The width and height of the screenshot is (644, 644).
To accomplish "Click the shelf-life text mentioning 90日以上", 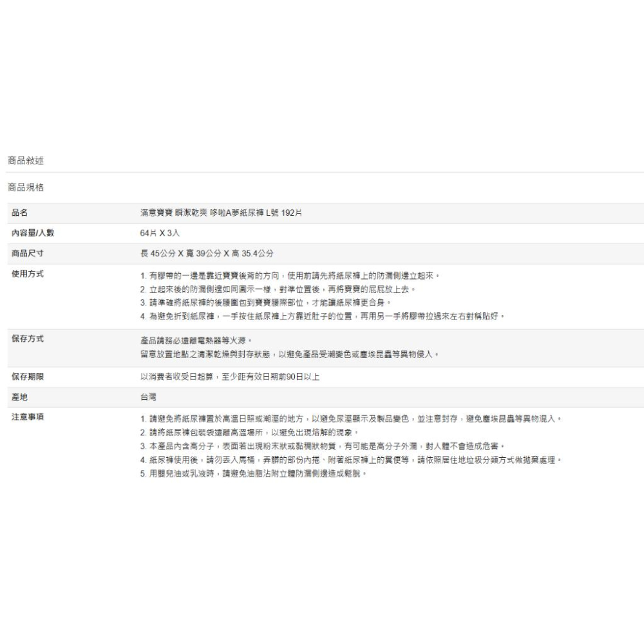I will pyautogui.click(x=229, y=377).
